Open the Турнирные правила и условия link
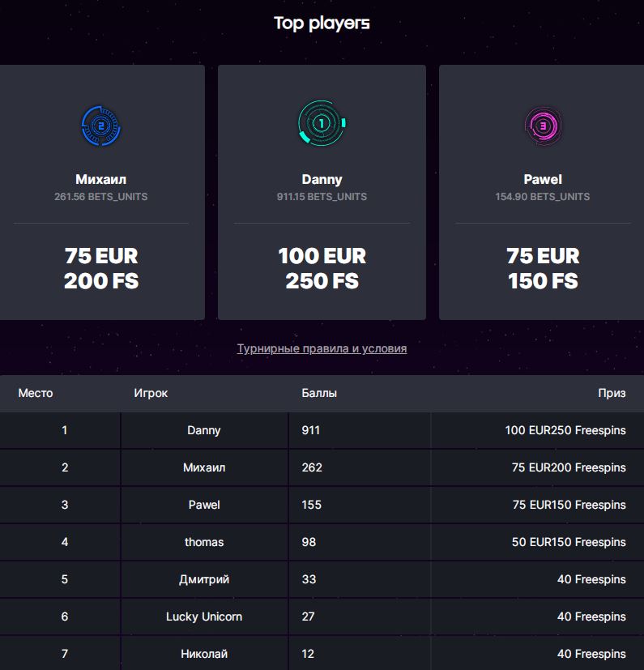 (x=322, y=348)
